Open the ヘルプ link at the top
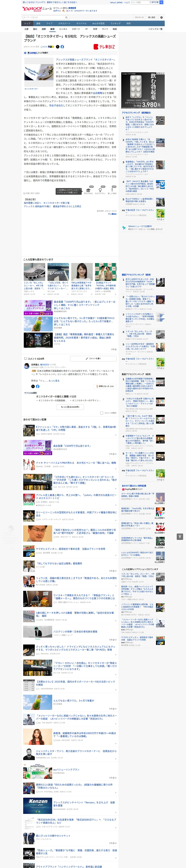This screenshot has height=868, width=186. 127,3
